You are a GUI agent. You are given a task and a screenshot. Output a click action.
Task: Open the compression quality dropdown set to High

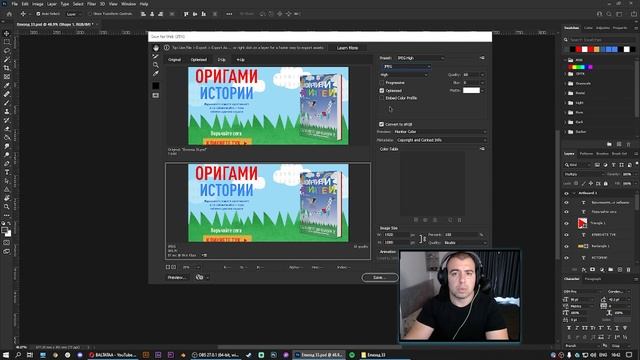pyautogui.click(x=404, y=75)
